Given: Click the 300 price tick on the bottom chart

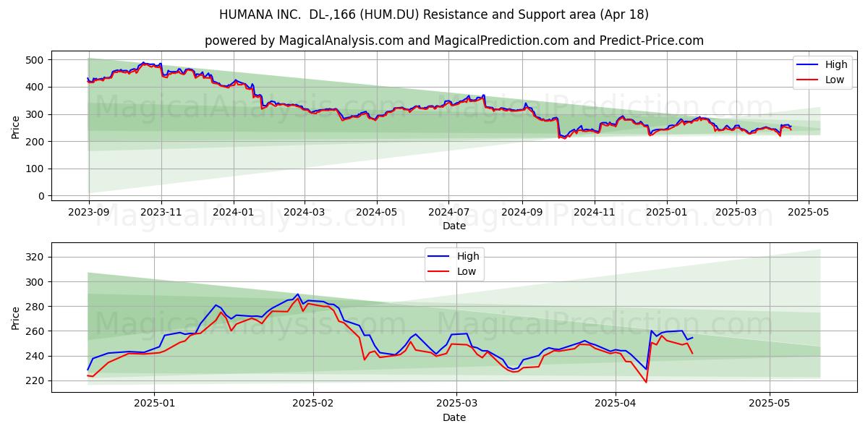Looking at the screenshot, I should [36, 282].
